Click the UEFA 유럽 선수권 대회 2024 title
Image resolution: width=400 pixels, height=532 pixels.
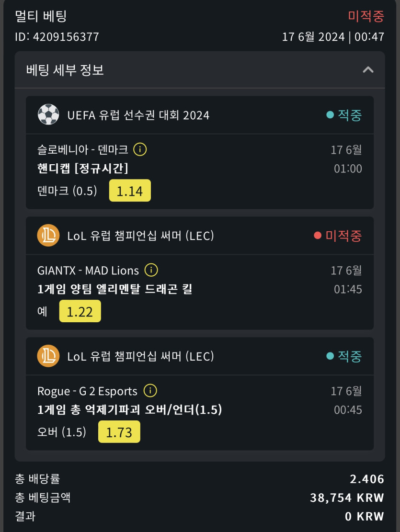(x=138, y=115)
